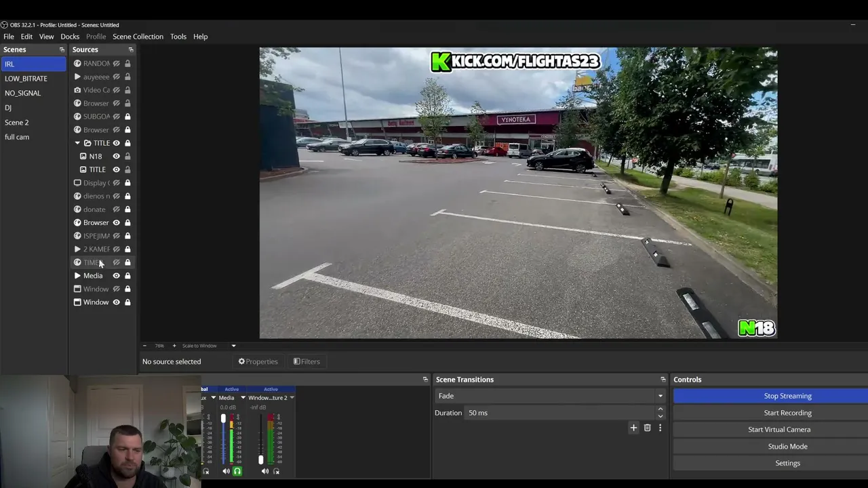Open the Scale to Window dropdown
Image resolution: width=868 pixels, height=488 pixels.
coord(233,346)
